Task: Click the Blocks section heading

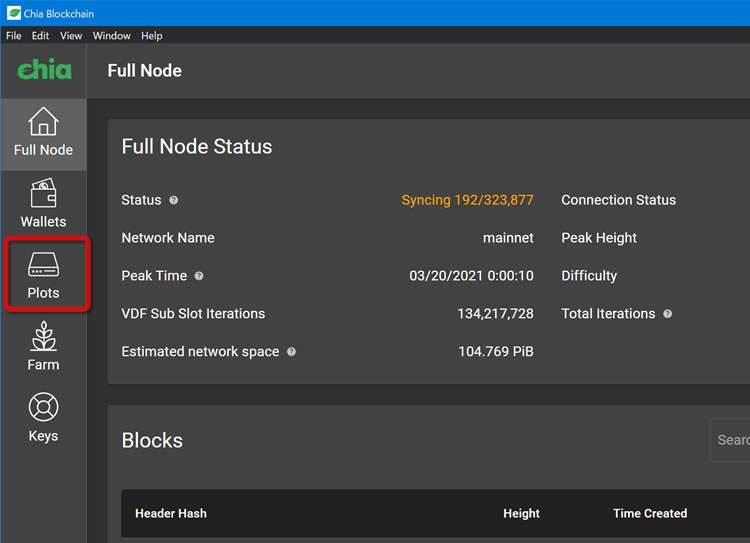Action: click(152, 441)
